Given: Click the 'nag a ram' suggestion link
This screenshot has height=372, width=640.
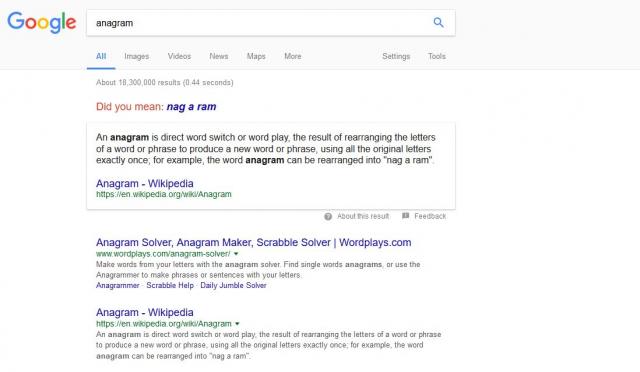Looking at the screenshot, I should click(191, 107).
